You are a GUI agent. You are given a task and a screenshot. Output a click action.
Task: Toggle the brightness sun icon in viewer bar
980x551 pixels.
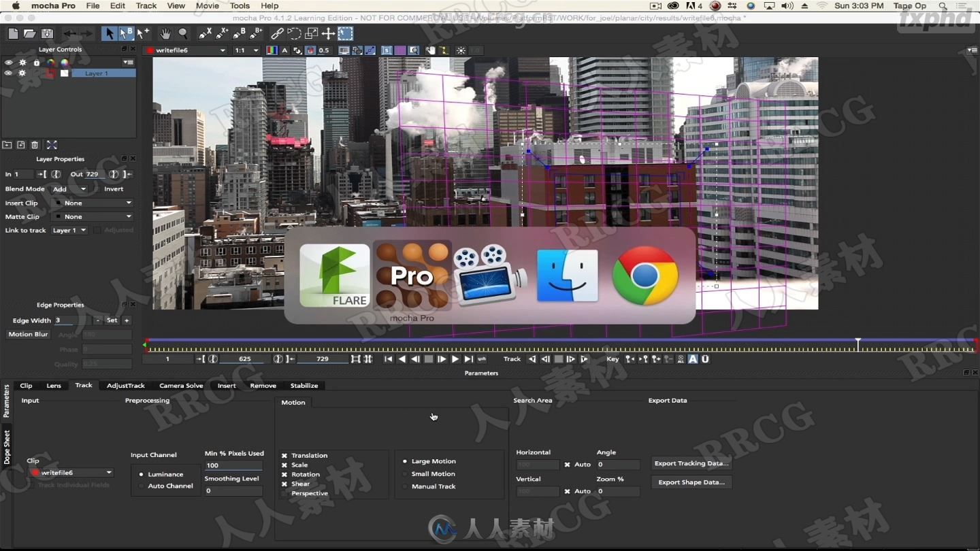coord(461,50)
